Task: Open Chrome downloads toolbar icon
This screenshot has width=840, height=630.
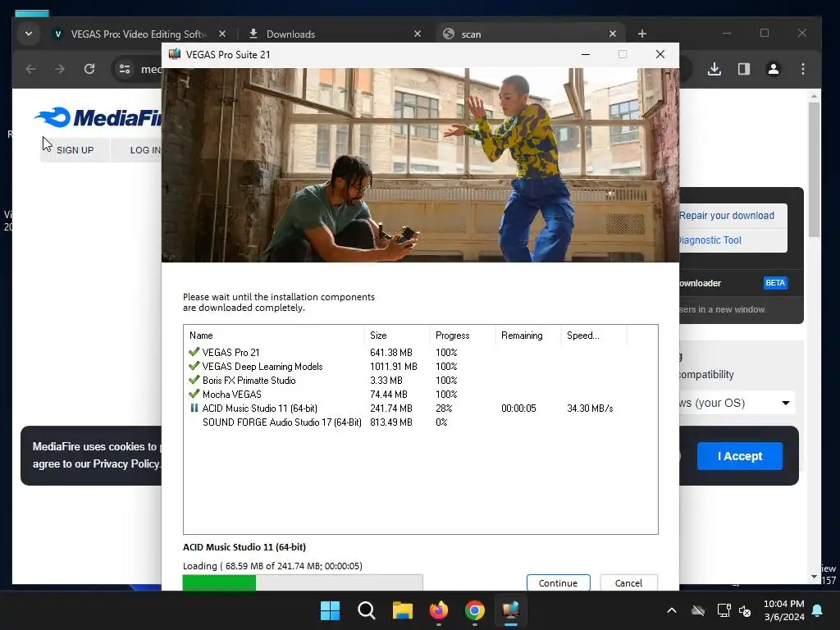Action: click(714, 69)
